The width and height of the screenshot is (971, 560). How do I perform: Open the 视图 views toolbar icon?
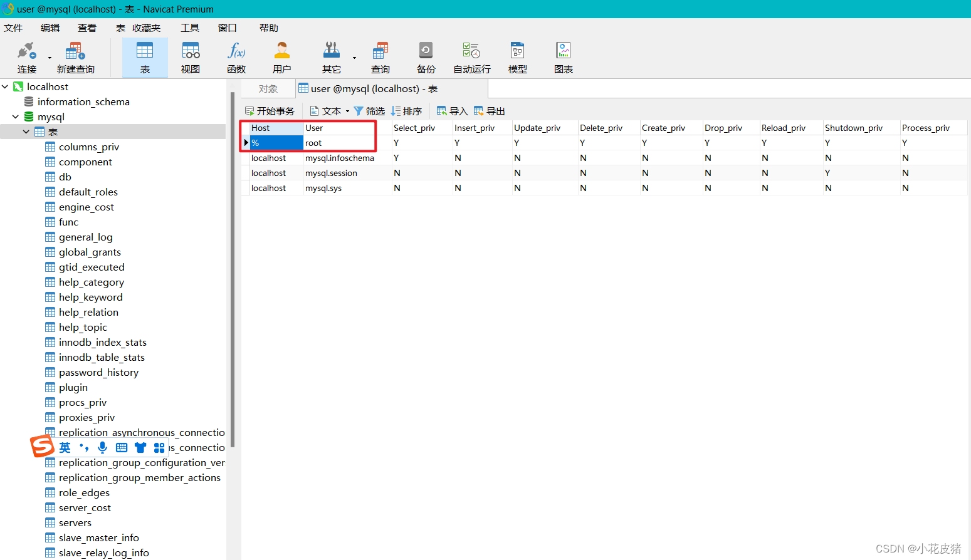tap(191, 58)
